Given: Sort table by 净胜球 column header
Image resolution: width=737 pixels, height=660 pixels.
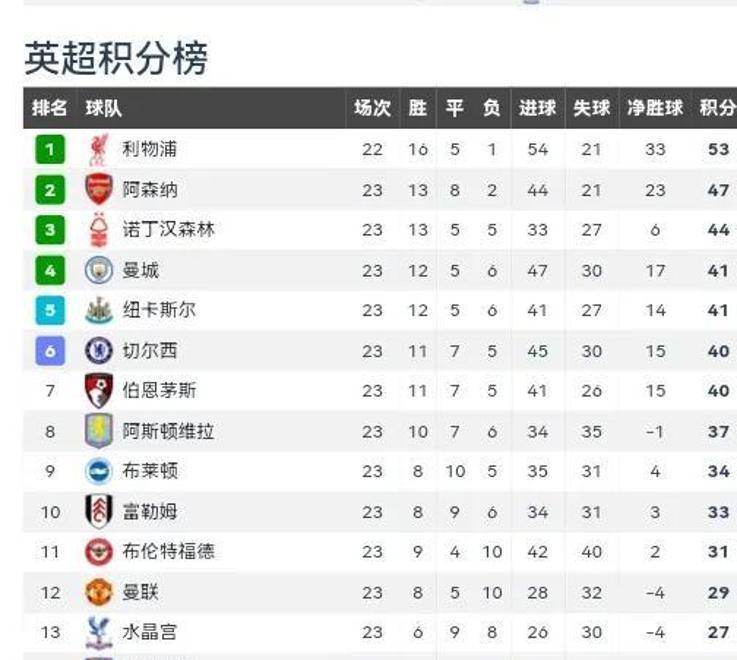Looking at the screenshot, I should pyautogui.click(x=655, y=108).
